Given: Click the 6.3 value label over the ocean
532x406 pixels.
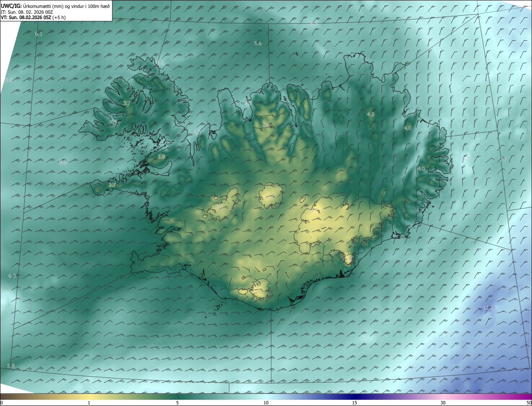Looking at the screenshot, I should tap(12, 276).
